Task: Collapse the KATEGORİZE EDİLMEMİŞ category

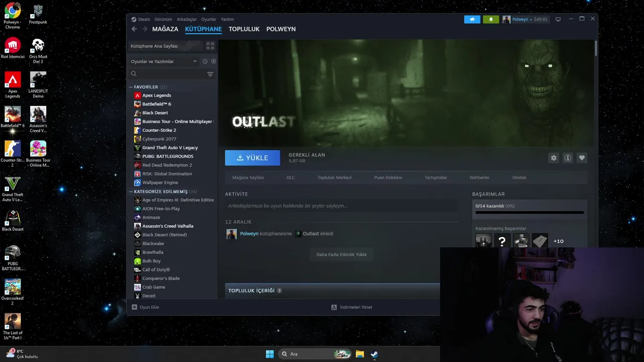Action: (131, 192)
